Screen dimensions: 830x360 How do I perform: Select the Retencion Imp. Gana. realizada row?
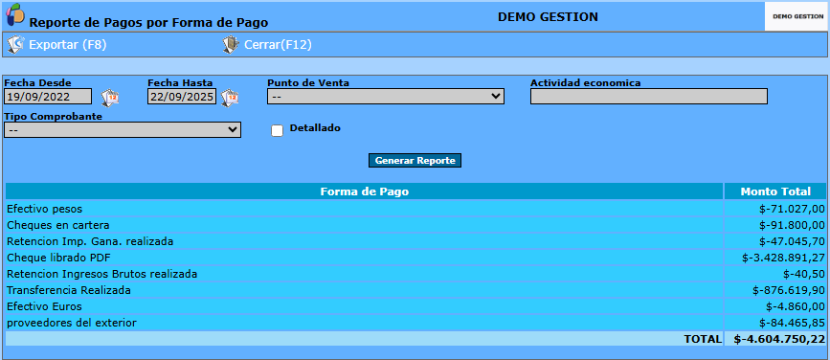tap(416, 241)
